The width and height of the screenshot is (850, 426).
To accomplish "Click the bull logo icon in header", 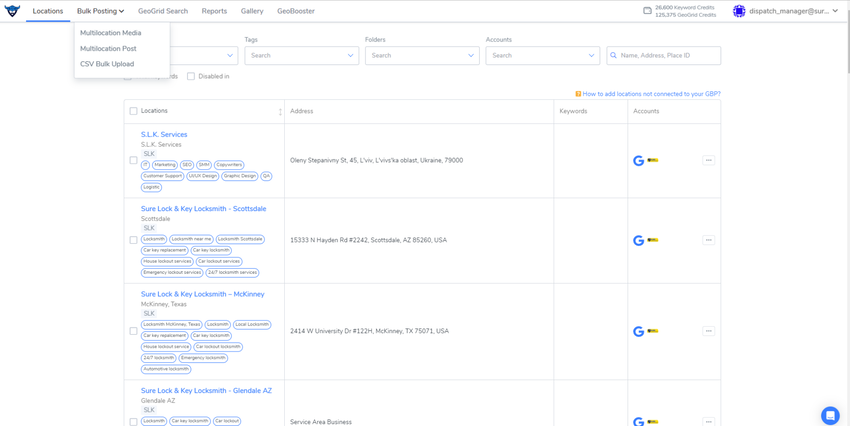I will coord(12,11).
